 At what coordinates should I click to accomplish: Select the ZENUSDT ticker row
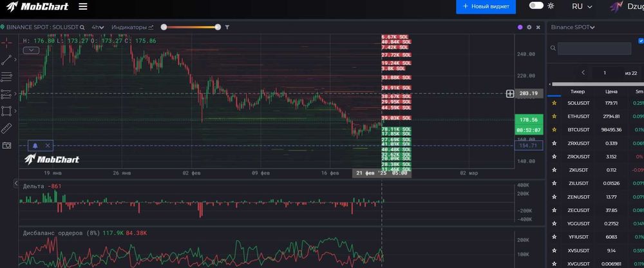coord(596,197)
